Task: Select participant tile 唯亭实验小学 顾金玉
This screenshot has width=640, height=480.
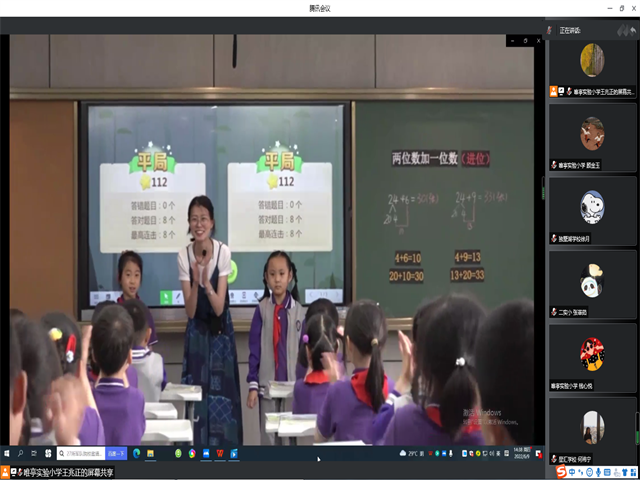Action: [x=592, y=138]
